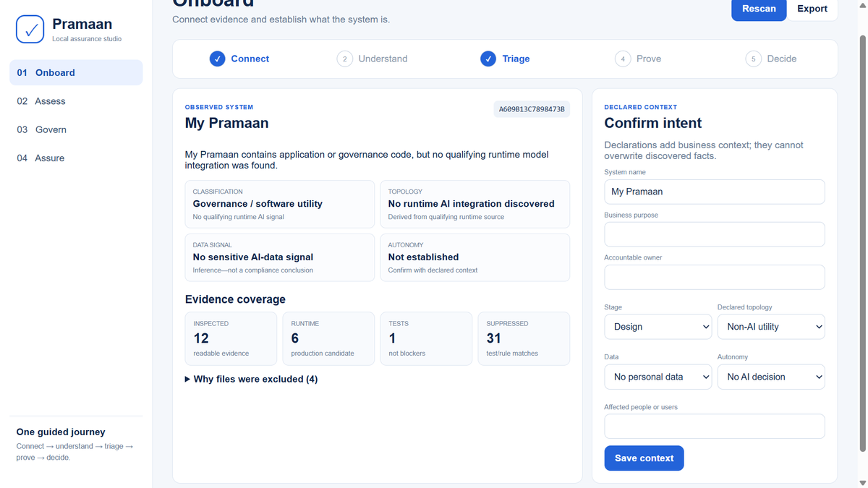The image size is (868, 488).
Task: Focus the Accountable owner field
Action: click(x=715, y=277)
